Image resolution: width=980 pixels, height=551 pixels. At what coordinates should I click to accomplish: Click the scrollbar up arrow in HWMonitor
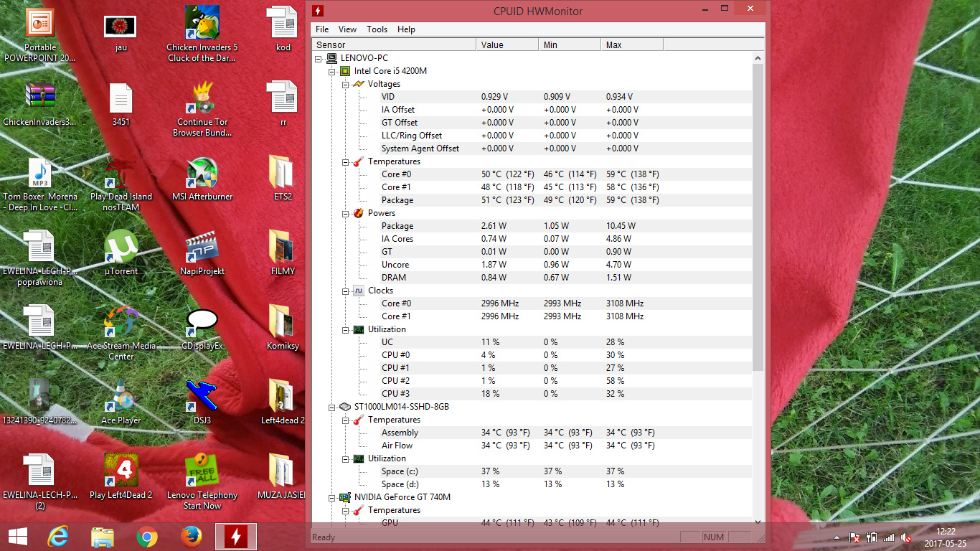(x=758, y=57)
